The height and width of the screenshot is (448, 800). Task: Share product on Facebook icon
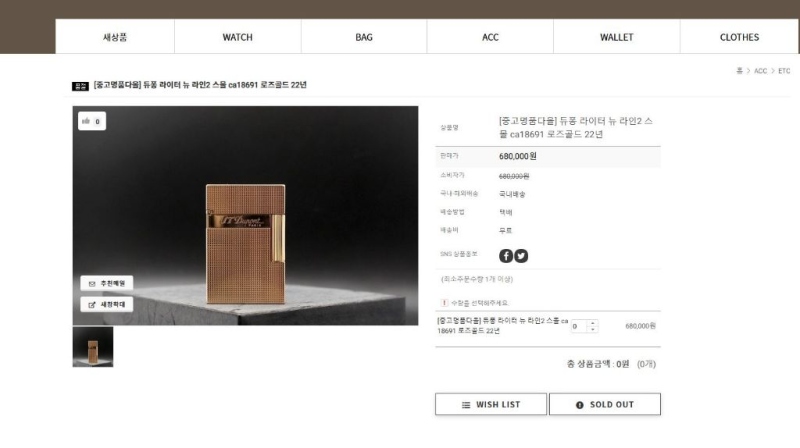506,256
